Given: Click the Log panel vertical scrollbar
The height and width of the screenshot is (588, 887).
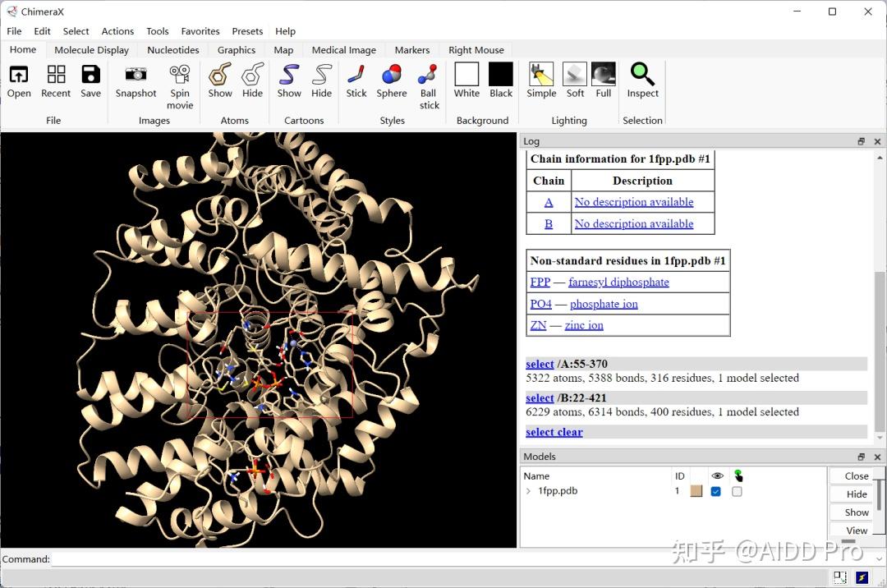Looking at the screenshot, I should [x=879, y=351].
